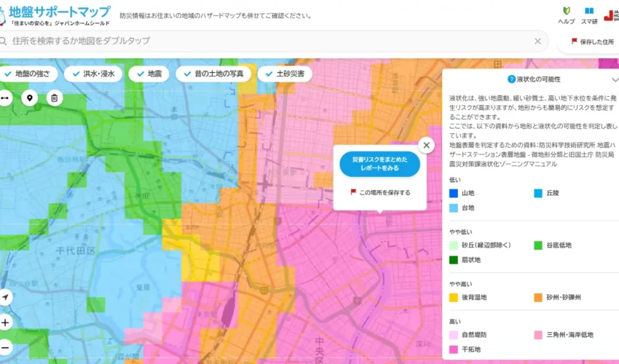Click the address search input field
The image size is (619, 364).
(269, 41)
